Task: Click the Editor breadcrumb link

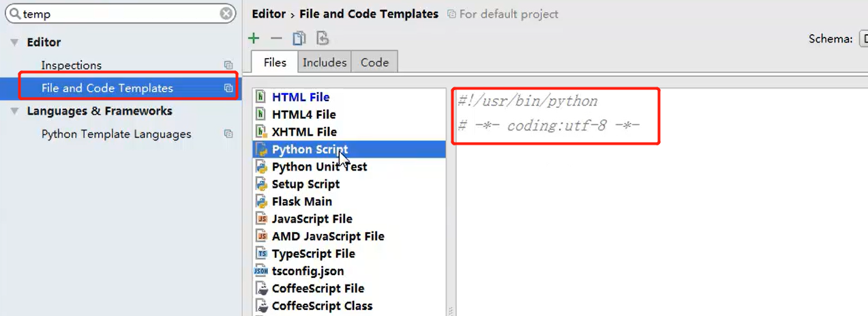Action: (x=269, y=14)
